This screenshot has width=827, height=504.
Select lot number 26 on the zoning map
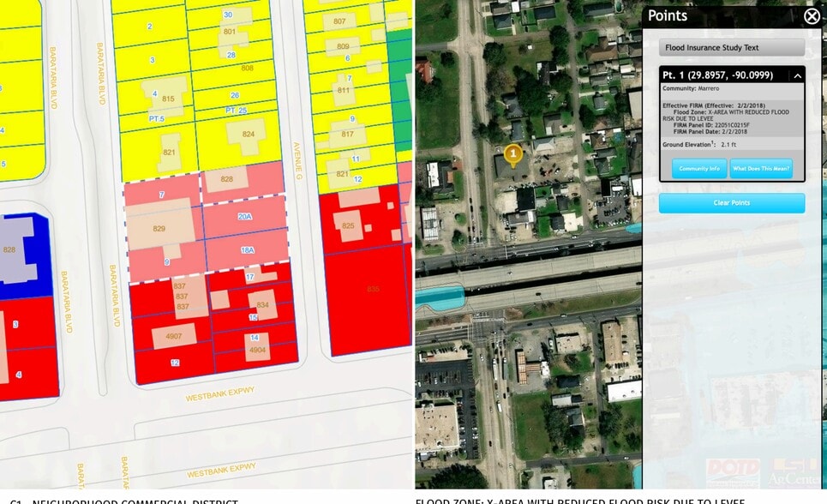point(235,95)
